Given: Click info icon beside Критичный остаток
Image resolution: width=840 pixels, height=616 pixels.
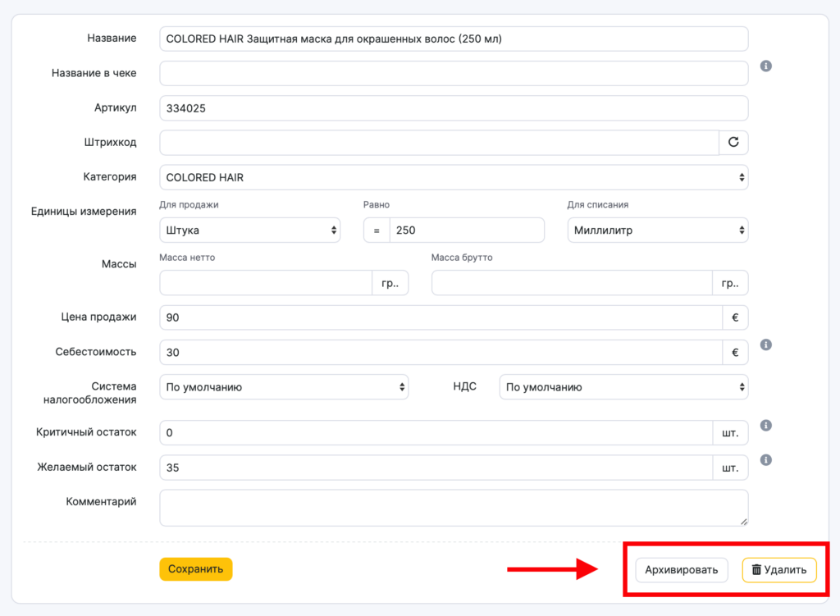Looking at the screenshot, I should [766, 426].
